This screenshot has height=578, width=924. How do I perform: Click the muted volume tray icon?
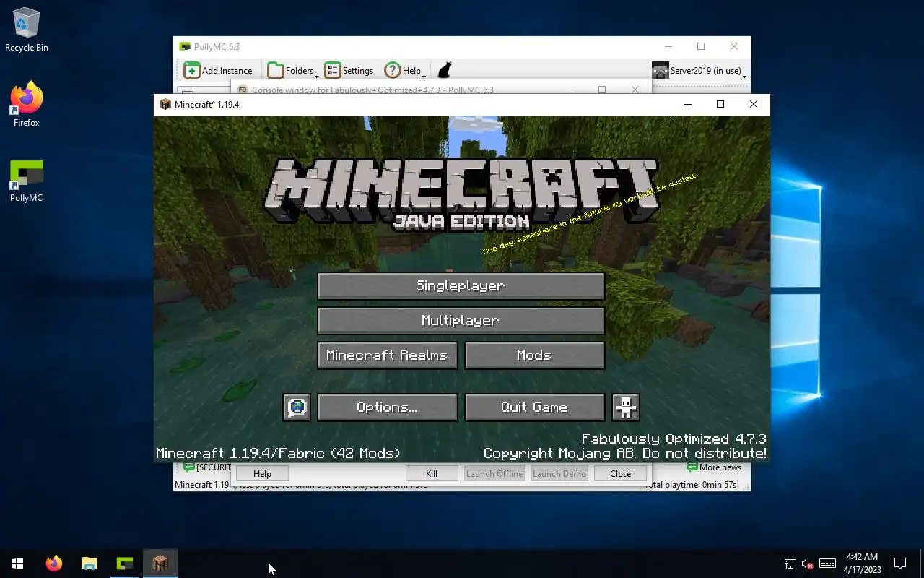[808, 564]
